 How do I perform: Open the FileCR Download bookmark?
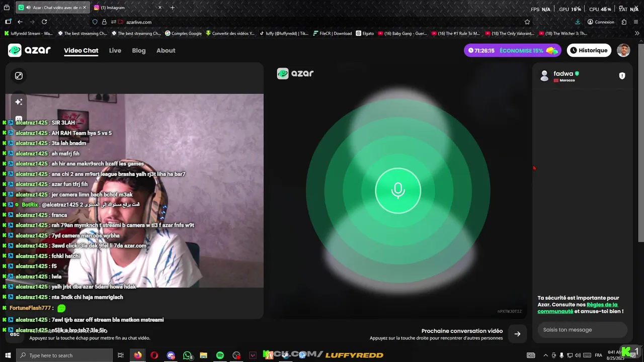point(332,34)
